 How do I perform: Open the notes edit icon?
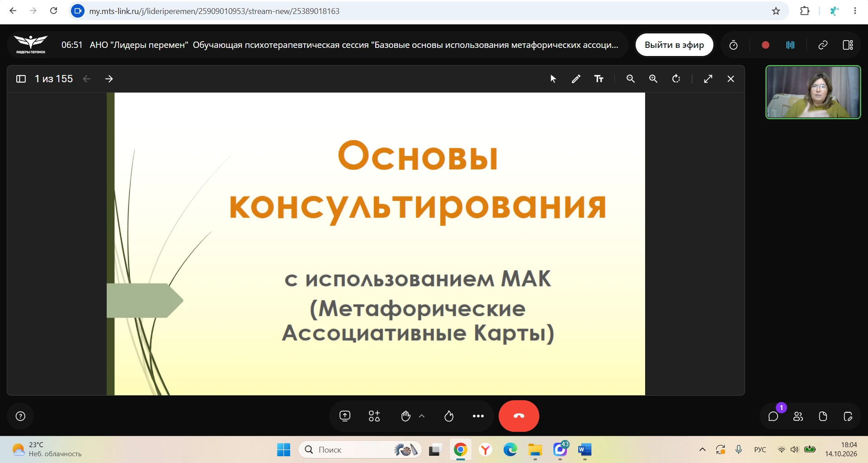coord(848,416)
